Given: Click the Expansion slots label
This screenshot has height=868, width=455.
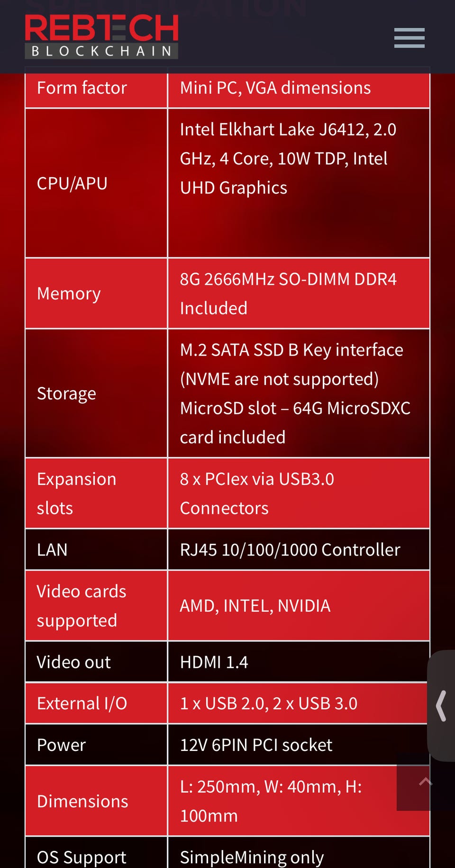Looking at the screenshot, I should 76,493.
